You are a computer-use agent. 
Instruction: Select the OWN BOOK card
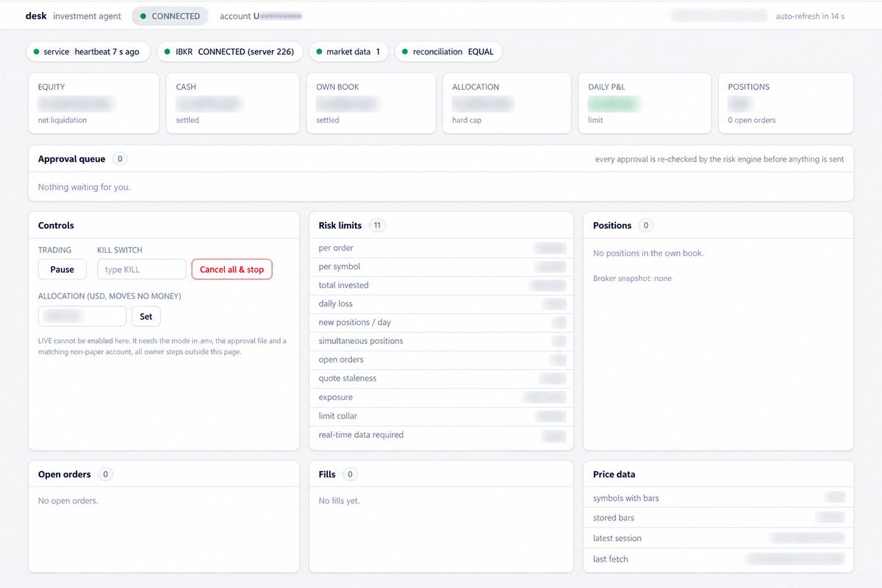(371, 103)
